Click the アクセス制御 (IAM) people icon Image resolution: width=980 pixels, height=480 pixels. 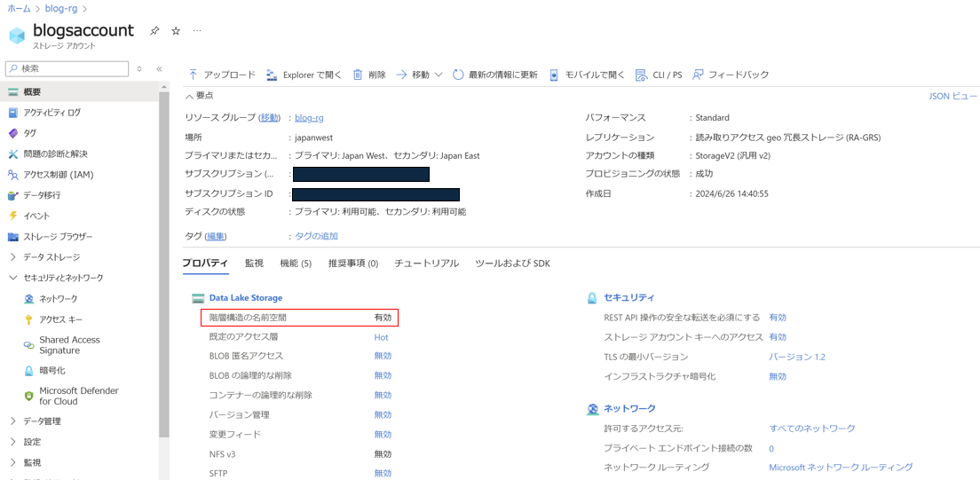pyautogui.click(x=13, y=175)
